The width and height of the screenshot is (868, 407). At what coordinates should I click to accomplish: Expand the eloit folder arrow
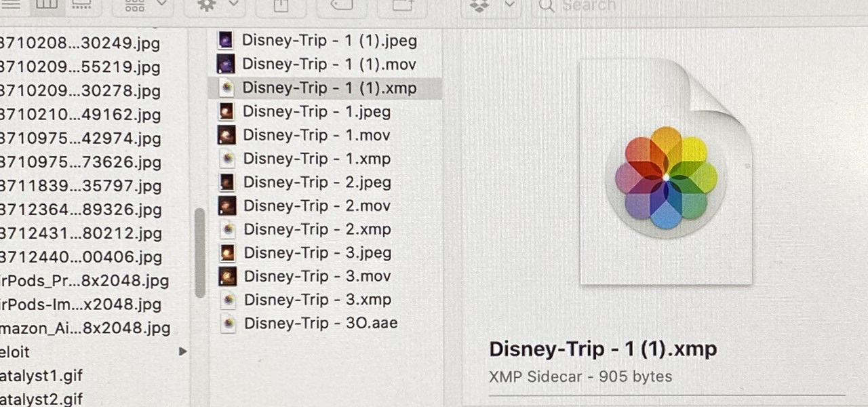[182, 352]
